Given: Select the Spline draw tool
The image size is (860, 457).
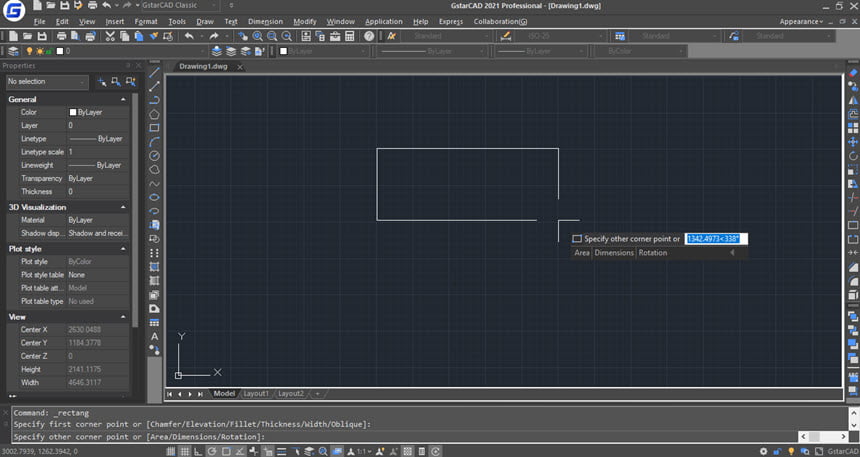Looking at the screenshot, I should pyautogui.click(x=154, y=184).
